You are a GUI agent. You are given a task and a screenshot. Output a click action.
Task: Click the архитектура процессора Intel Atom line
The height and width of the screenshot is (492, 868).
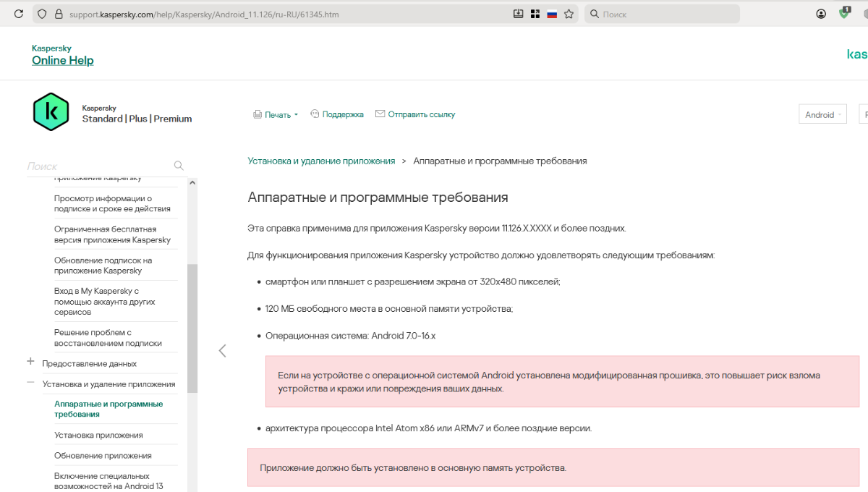[x=428, y=428]
